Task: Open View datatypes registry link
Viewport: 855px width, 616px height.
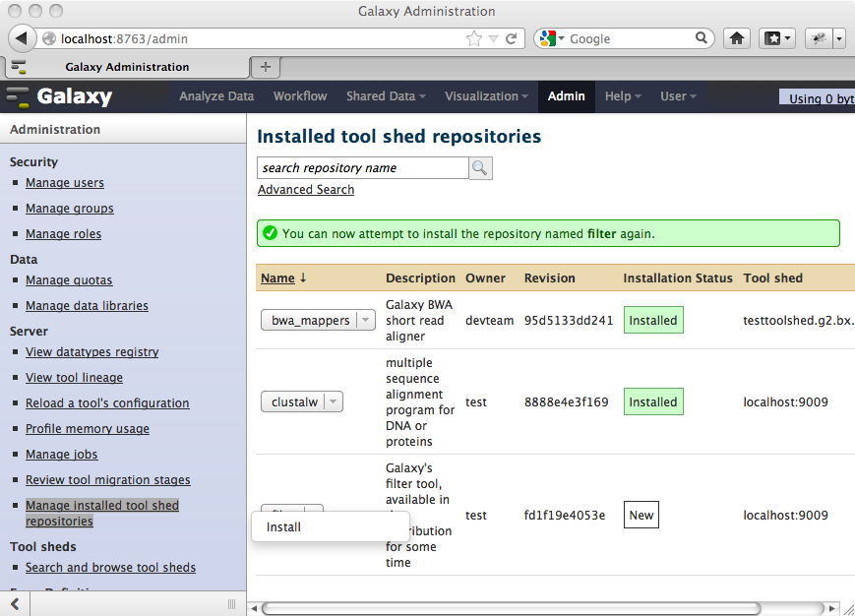Action: 92,352
